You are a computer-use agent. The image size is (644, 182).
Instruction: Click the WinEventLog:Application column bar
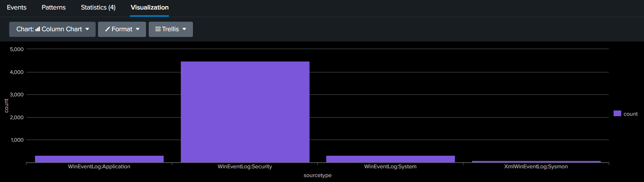pos(99,159)
